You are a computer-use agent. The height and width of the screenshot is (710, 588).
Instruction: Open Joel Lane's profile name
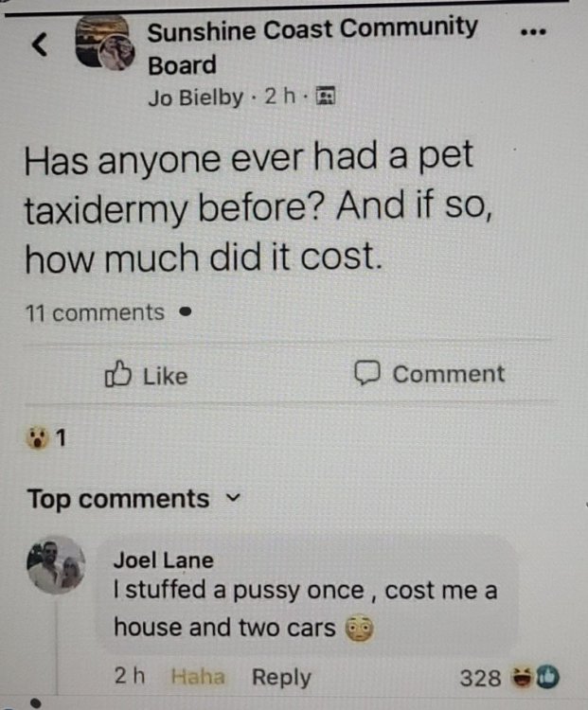coord(163,560)
